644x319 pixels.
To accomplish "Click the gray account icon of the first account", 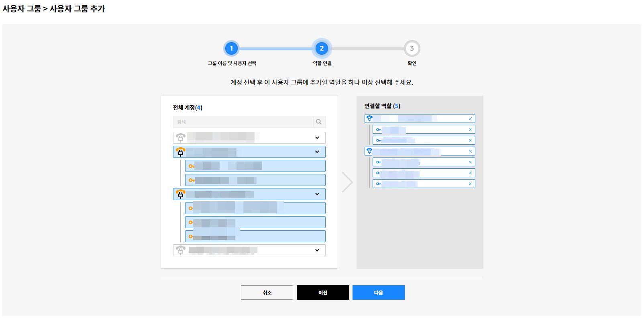I will click(x=181, y=138).
